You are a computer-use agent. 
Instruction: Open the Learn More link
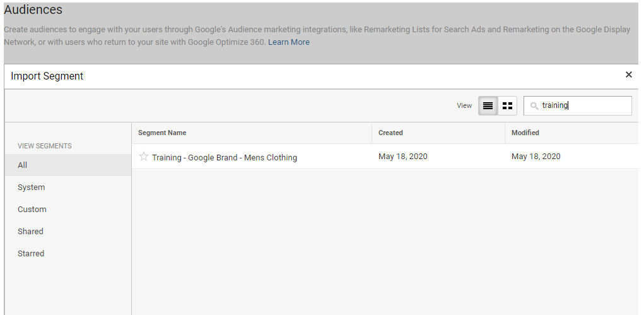289,42
